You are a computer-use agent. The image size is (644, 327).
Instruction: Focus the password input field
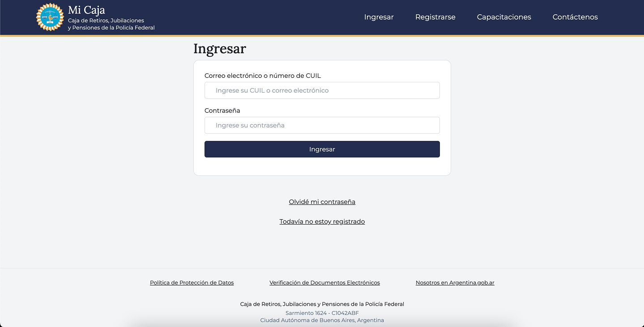322,125
